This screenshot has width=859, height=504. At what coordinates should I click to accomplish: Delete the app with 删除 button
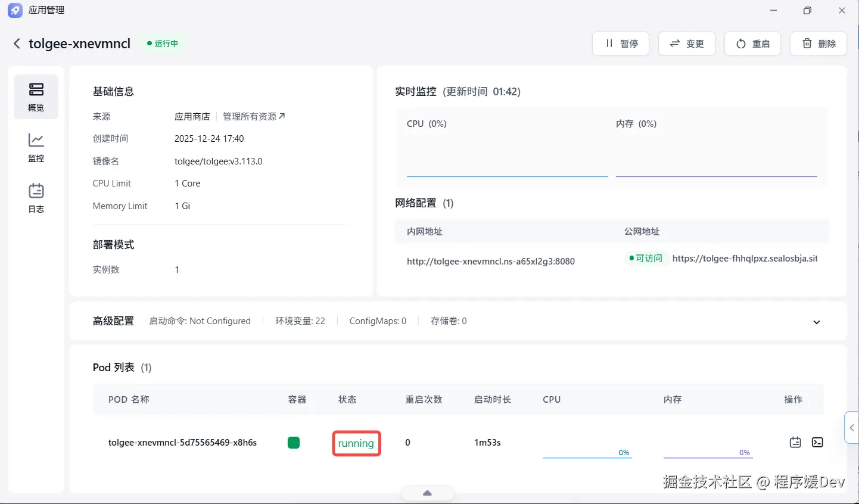818,43
